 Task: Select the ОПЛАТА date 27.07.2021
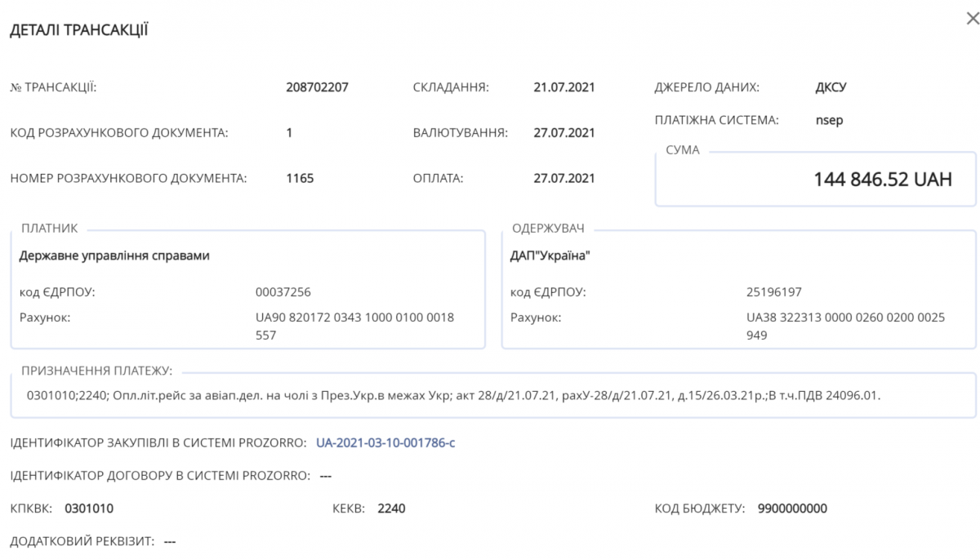[x=564, y=178]
